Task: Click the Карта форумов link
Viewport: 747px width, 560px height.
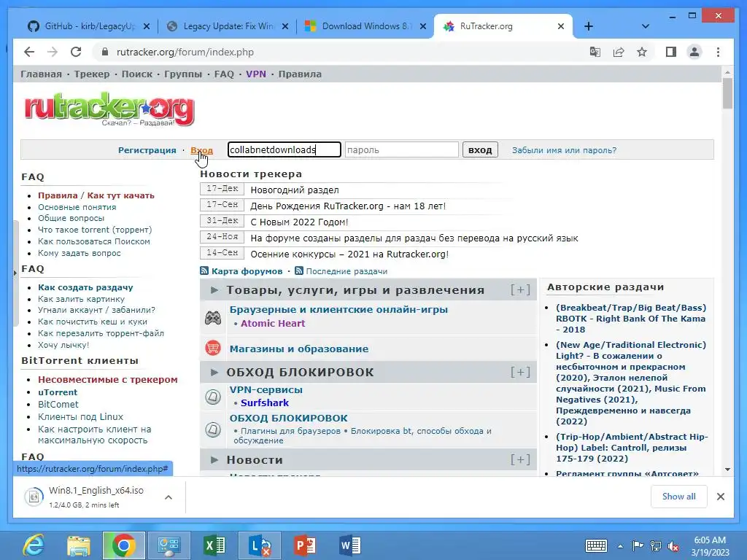Action: (247, 271)
